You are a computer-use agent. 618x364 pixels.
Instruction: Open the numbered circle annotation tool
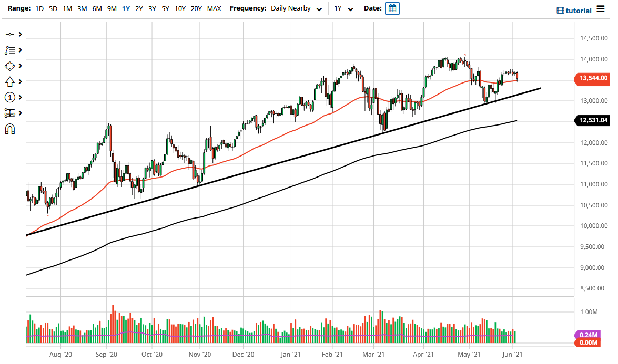11,97
